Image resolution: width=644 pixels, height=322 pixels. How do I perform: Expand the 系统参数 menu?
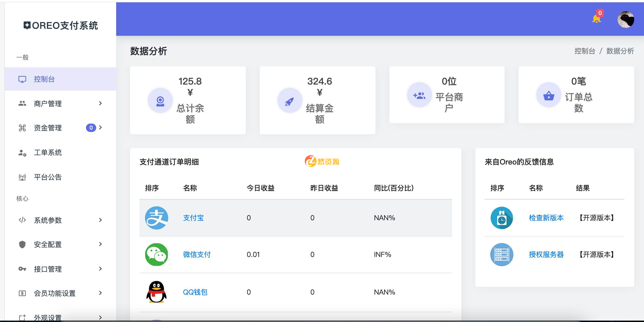(x=48, y=220)
